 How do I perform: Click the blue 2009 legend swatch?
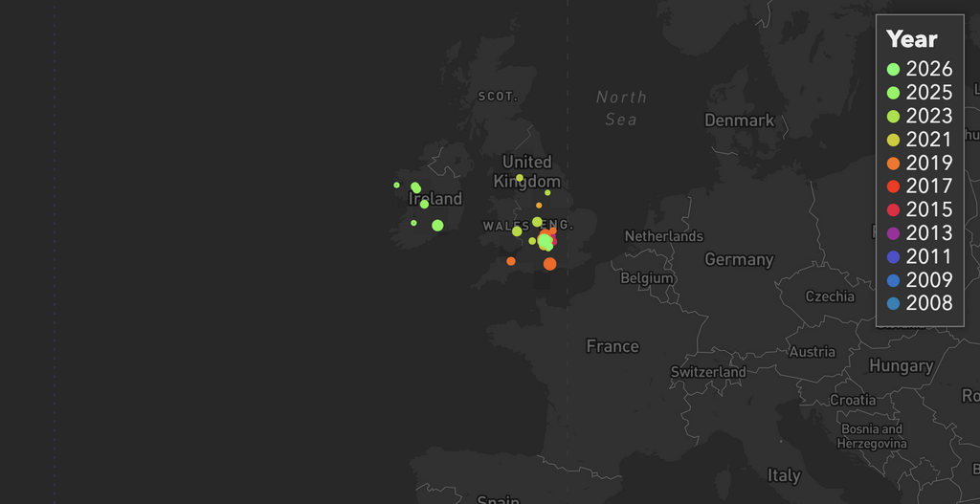tap(893, 280)
